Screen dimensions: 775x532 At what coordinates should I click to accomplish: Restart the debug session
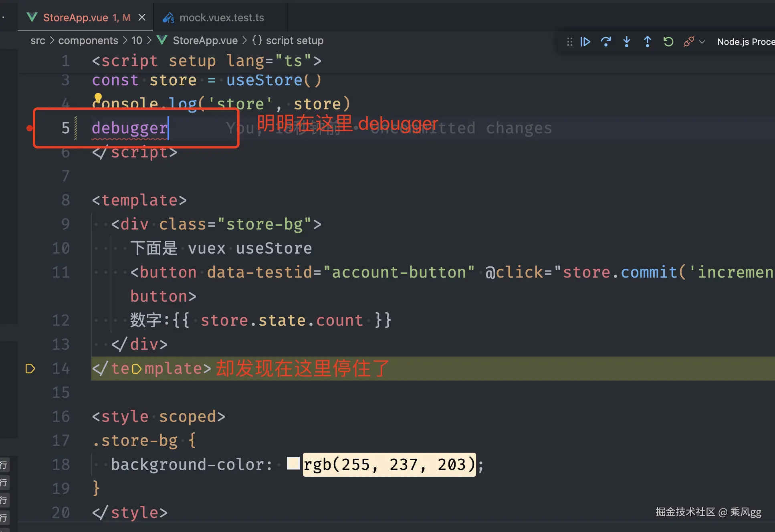[x=668, y=42]
